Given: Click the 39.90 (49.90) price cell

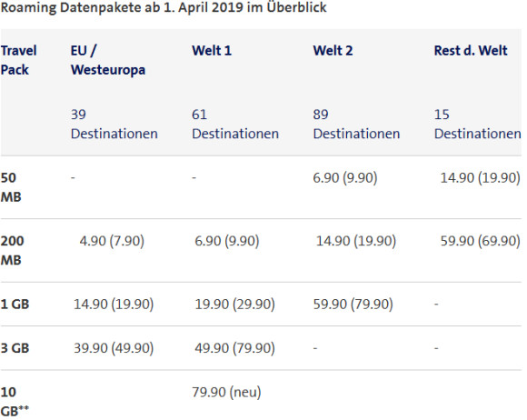Looking at the screenshot, I should 114,348.
